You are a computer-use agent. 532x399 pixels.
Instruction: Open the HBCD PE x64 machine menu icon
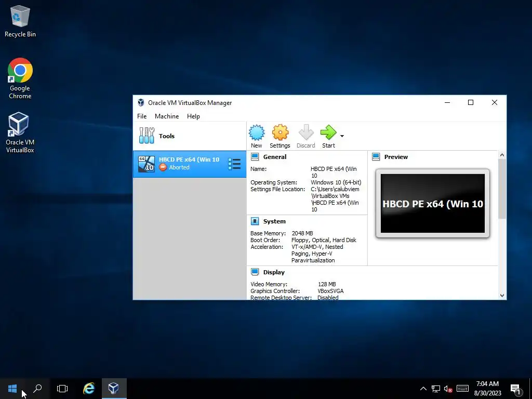234,164
